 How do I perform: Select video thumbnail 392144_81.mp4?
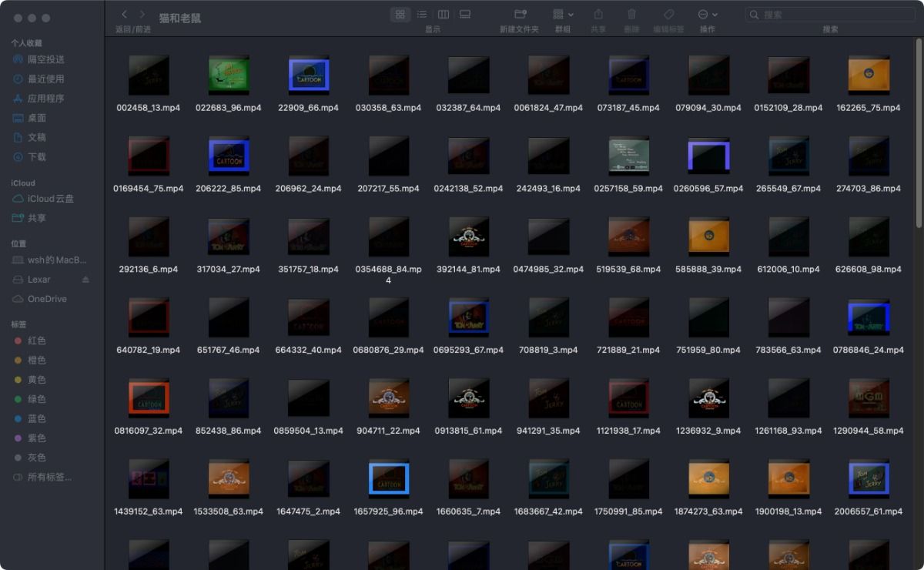(469, 236)
